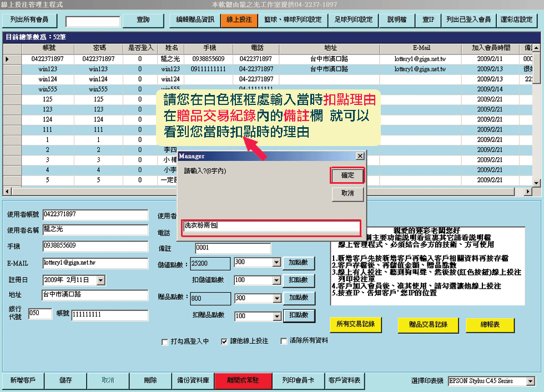Click 加點數 next to 贈品點數
The height and width of the screenshot is (392, 544).
[x=299, y=298]
